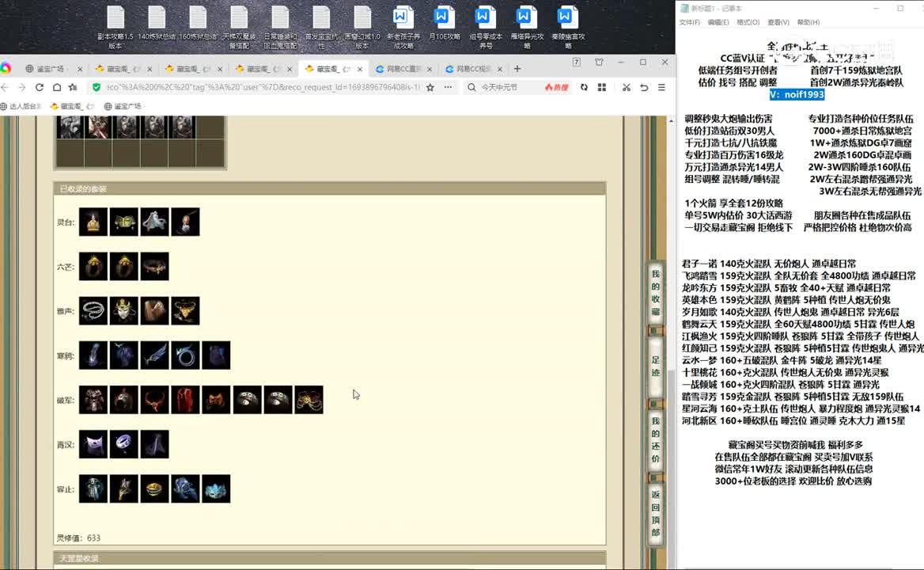Open the favorites star with plus icon
924x570 pixels.
73,87
